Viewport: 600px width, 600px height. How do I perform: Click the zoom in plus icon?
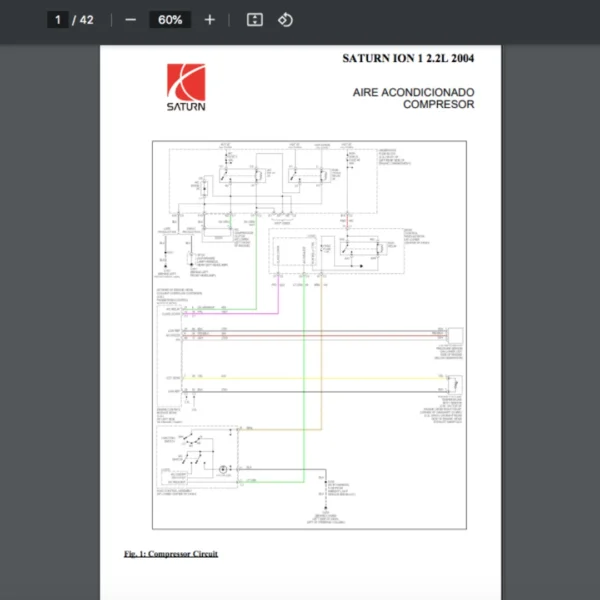coord(209,20)
